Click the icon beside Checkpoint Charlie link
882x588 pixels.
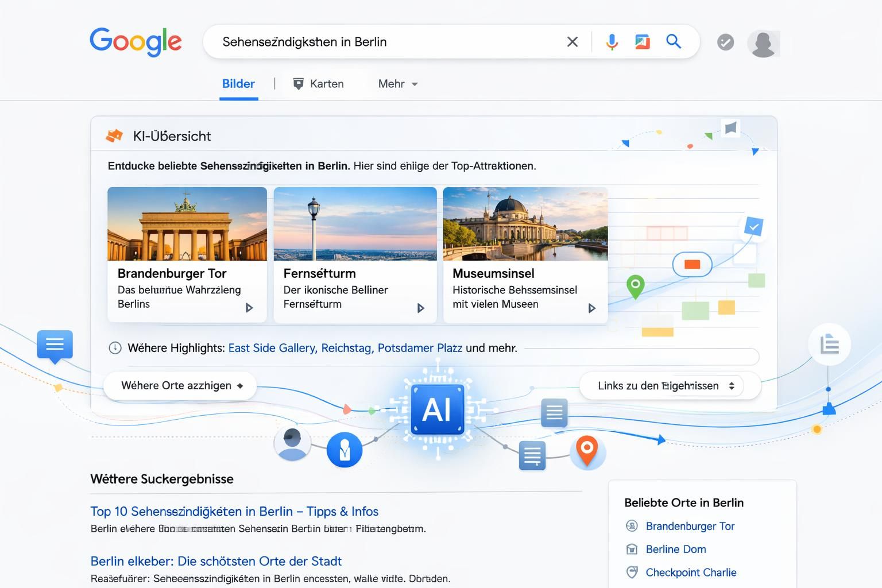point(632,572)
